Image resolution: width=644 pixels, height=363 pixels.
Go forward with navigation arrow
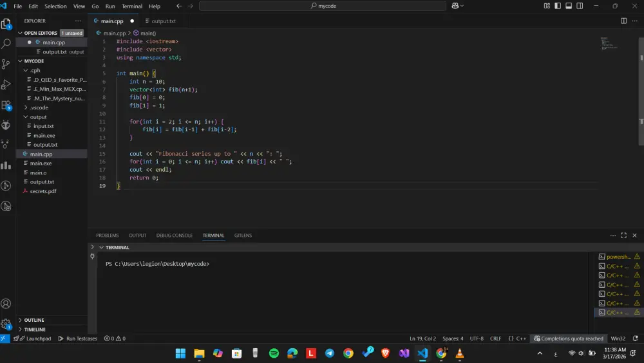click(x=190, y=6)
